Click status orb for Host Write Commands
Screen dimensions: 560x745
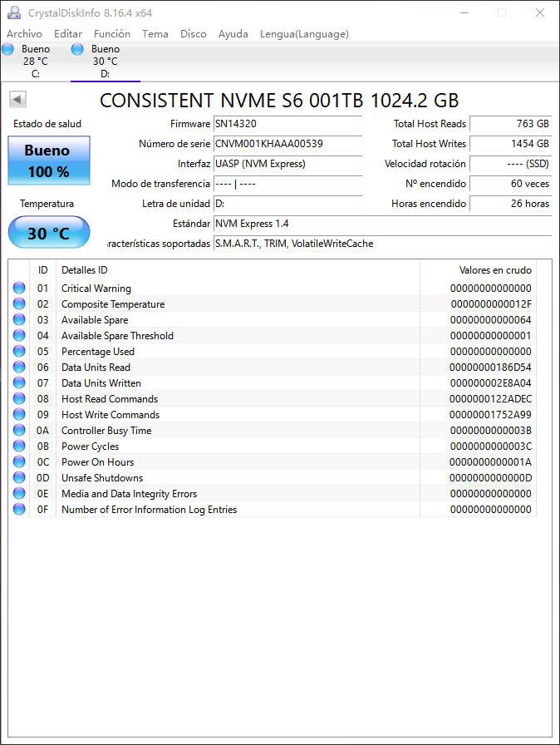(x=19, y=414)
